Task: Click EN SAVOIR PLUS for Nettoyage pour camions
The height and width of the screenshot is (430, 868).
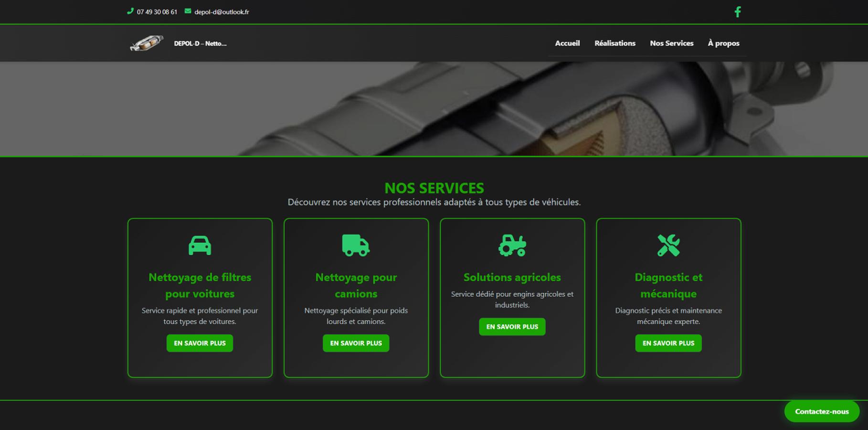Action: [355, 343]
